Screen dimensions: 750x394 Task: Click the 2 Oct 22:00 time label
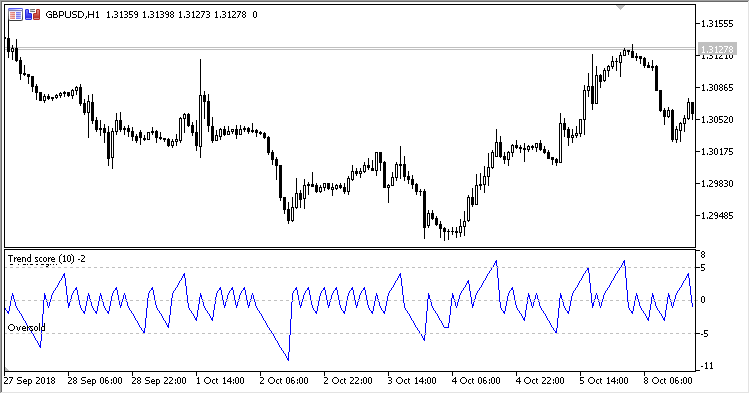pos(348,381)
